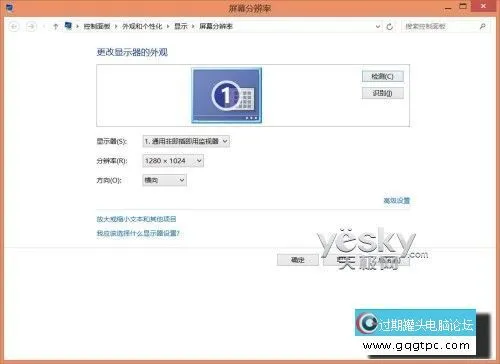Click the forward navigation arrow
500x364 pixels.
(31, 27)
